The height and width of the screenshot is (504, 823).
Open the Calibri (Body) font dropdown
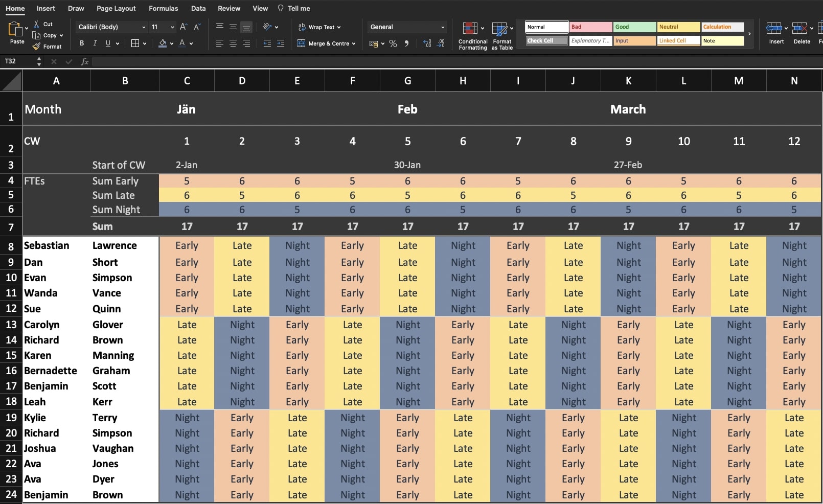coord(111,27)
